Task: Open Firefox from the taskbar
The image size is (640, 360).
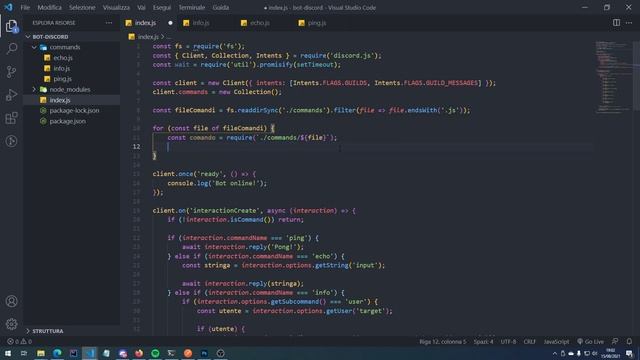Action: click(139, 353)
